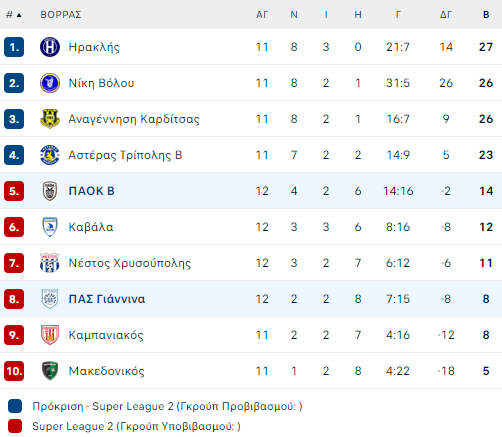Open the ΠΑΣ Γιάννινα team link

107,299
